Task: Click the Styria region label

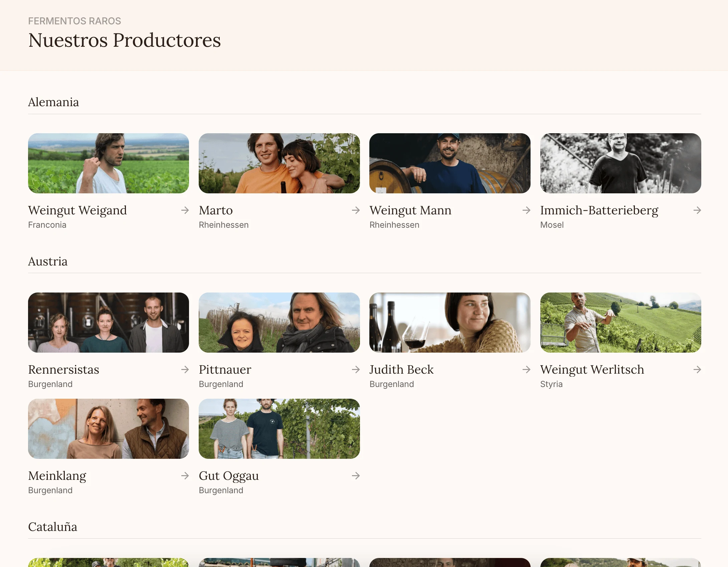Action: pos(551,384)
